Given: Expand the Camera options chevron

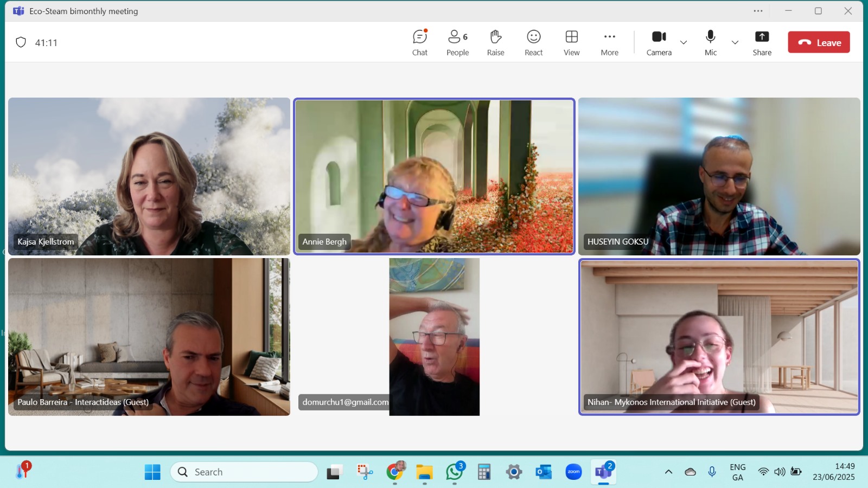Looking at the screenshot, I should [684, 42].
